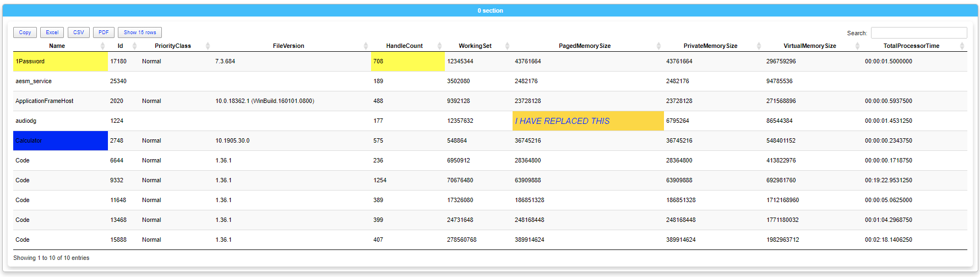This screenshot has width=980, height=277.
Task: Click into the Search input field
Action: [918, 33]
